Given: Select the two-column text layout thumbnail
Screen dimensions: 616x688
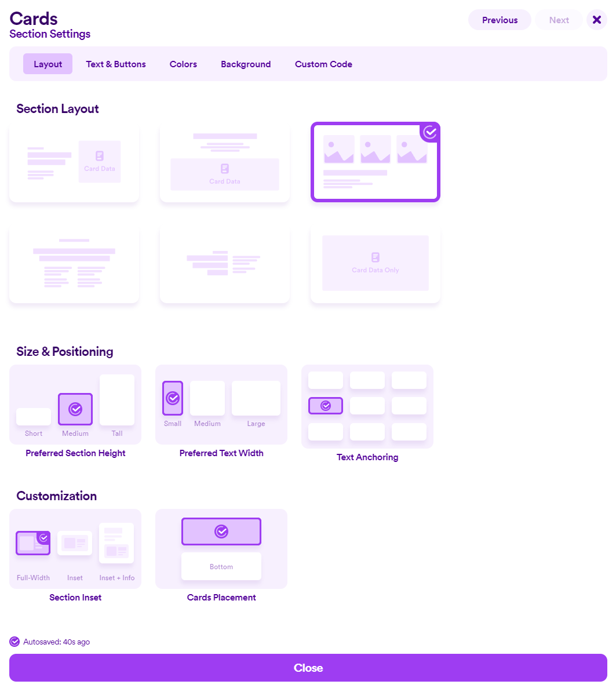Looking at the screenshot, I should (x=74, y=263).
